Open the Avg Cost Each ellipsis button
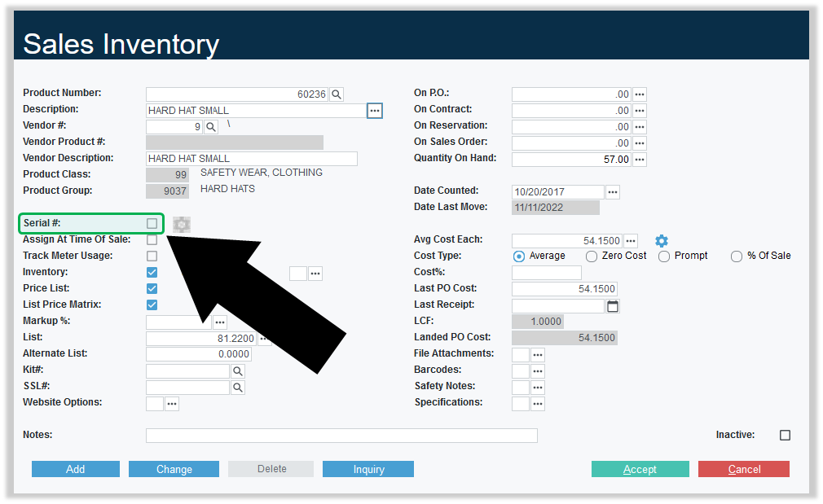 coord(631,241)
